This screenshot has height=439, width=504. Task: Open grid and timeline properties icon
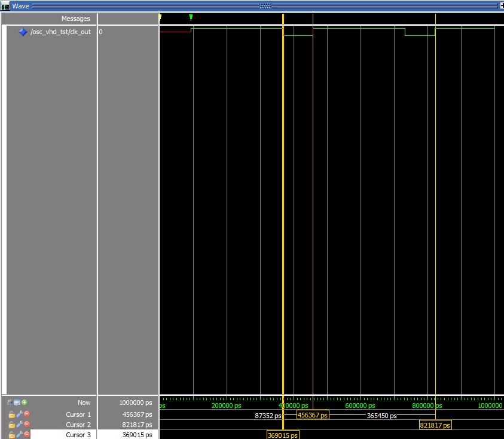tap(17, 403)
